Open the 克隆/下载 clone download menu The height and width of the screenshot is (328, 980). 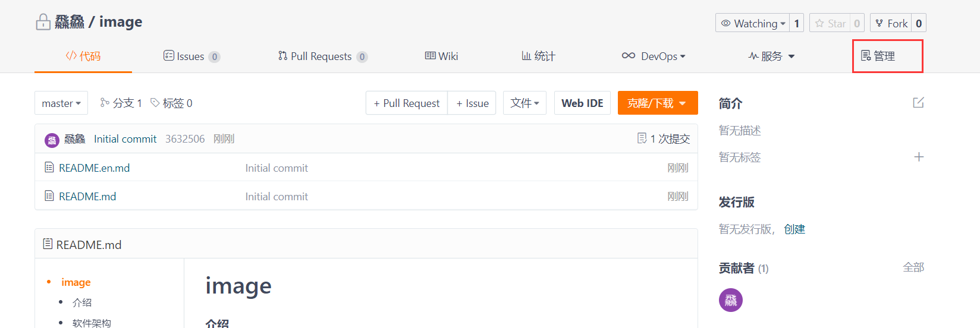pos(658,103)
